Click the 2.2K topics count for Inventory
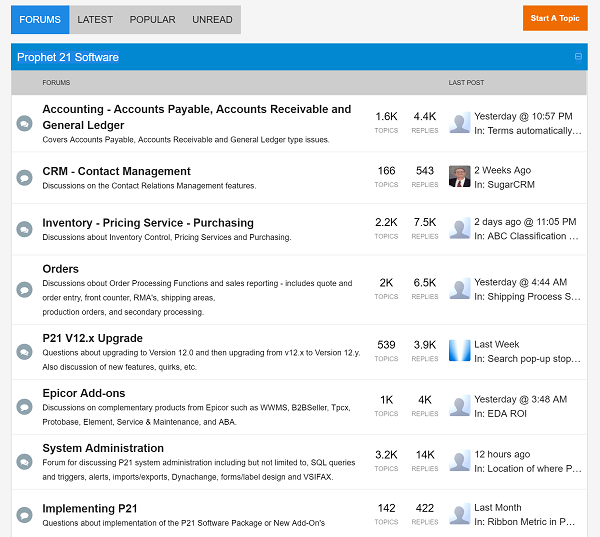600x537 pixels. pos(386,222)
